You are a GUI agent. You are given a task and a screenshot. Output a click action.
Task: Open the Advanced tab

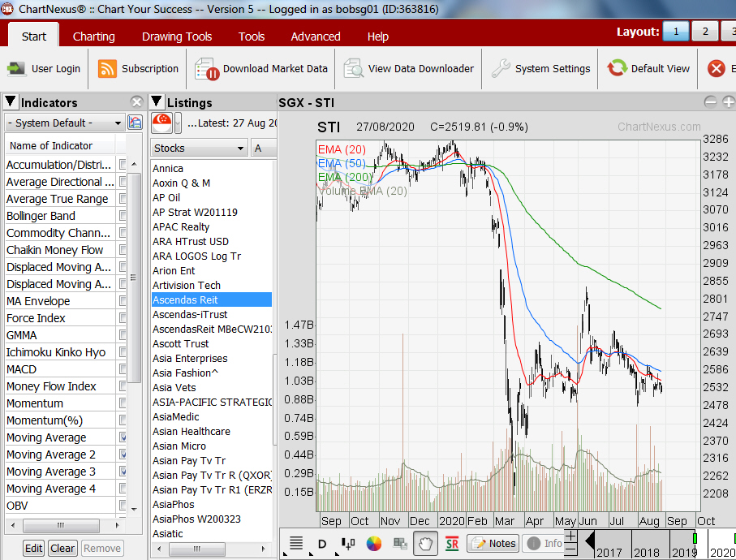(x=316, y=37)
